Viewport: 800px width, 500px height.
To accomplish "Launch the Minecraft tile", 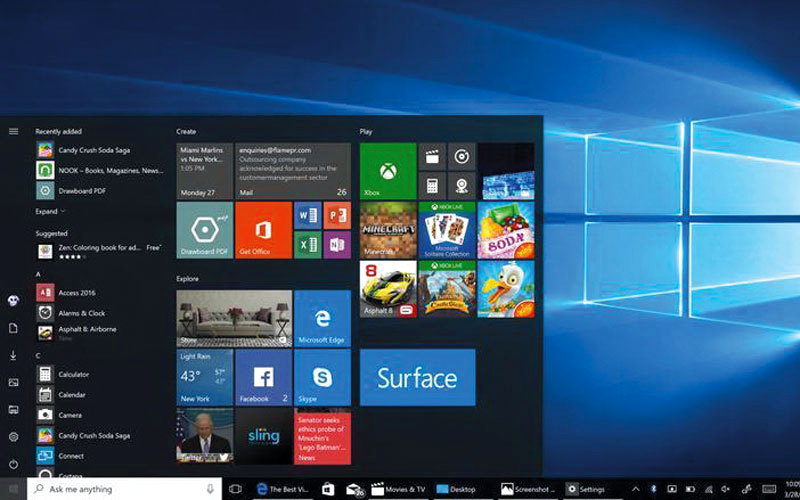I will (x=387, y=230).
